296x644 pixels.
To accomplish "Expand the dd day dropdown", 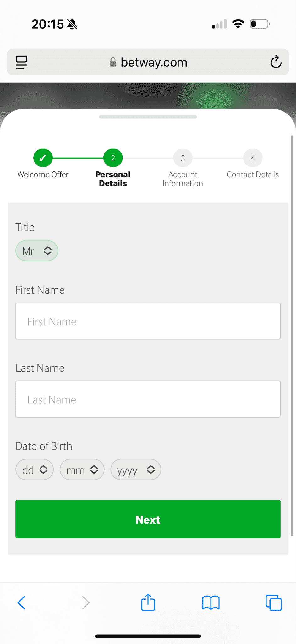I will point(35,469).
